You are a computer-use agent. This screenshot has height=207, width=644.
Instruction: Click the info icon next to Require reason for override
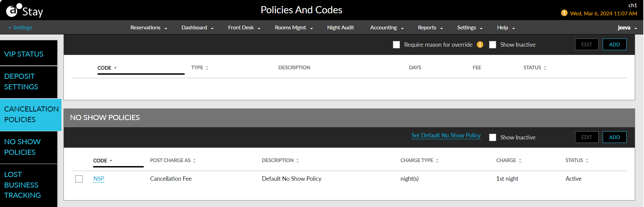pyautogui.click(x=480, y=45)
